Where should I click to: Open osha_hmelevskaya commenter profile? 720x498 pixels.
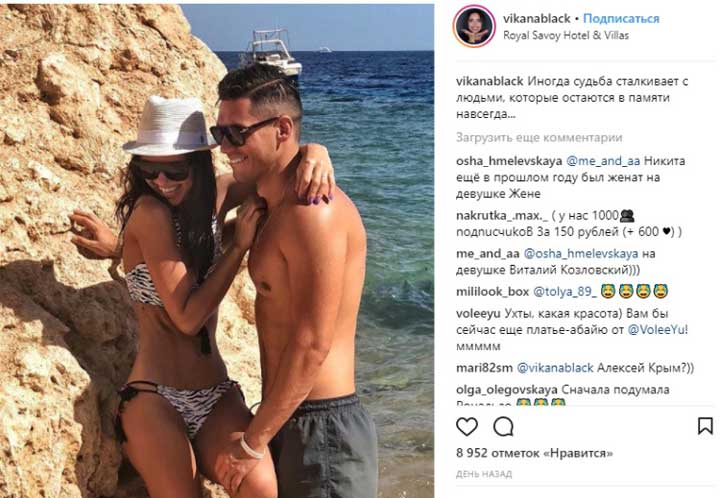pyautogui.click(x=509, y=161)
